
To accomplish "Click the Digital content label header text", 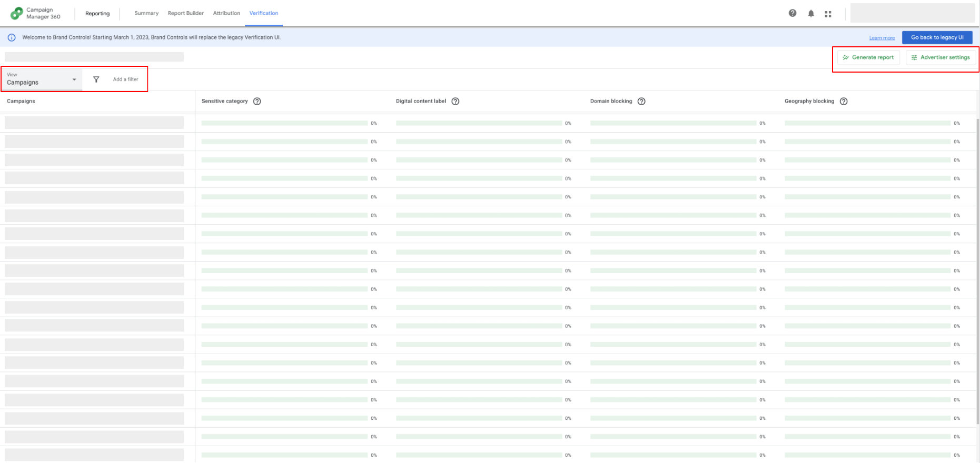I will click(x=421, y=101).
